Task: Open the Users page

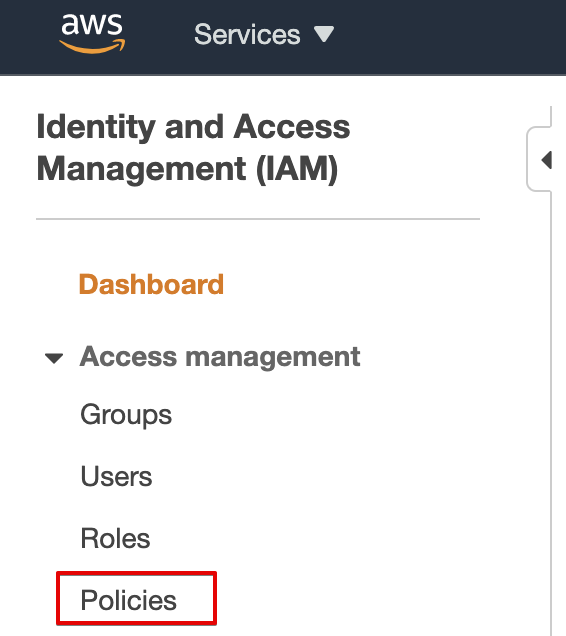Action: click(116, 477)
